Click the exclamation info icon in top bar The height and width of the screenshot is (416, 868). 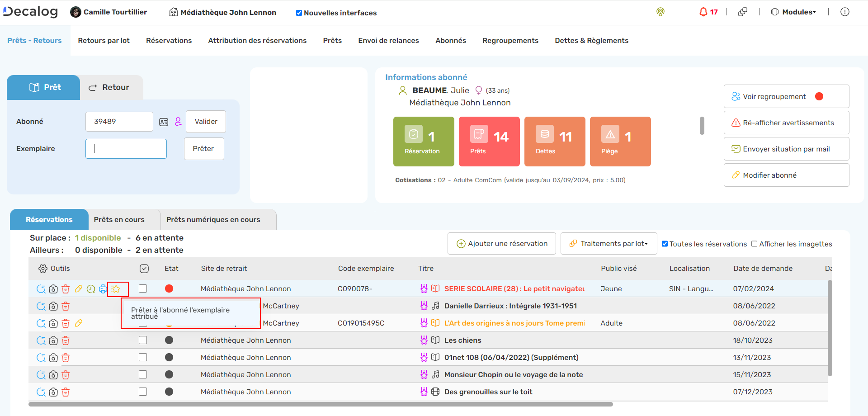[844, 12]
